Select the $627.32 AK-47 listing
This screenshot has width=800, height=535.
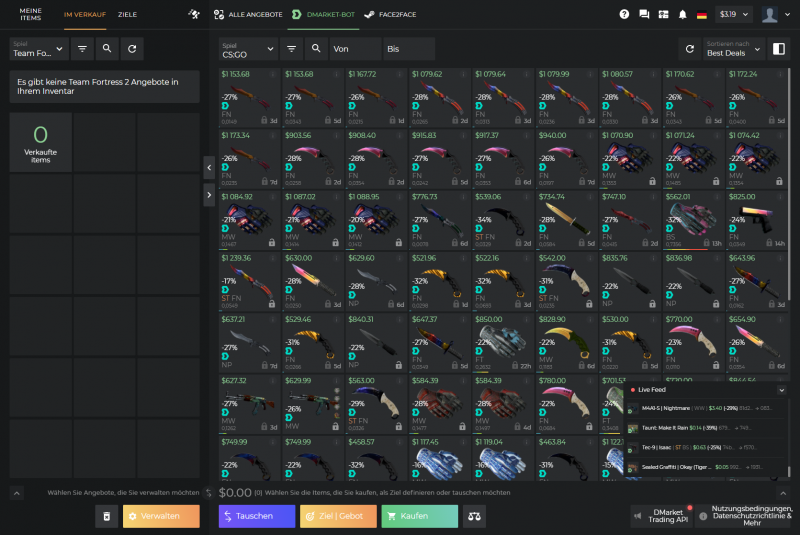click(249, 404)
